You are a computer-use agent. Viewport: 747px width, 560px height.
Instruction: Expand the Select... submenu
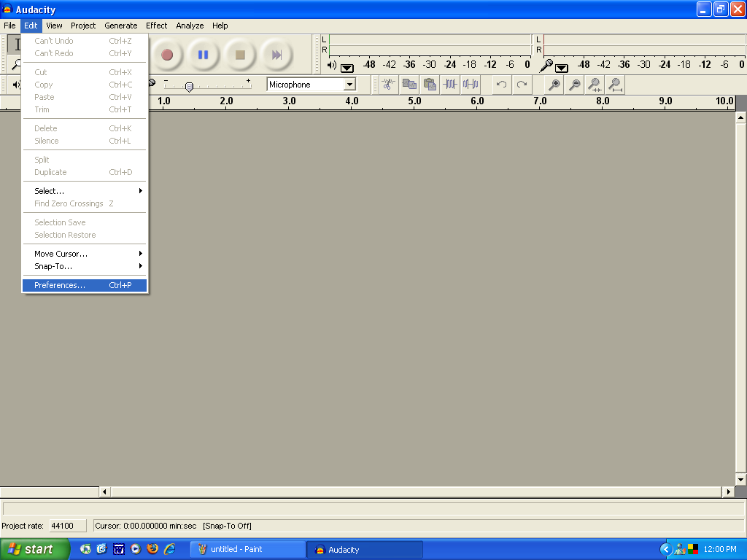(85, 191)
